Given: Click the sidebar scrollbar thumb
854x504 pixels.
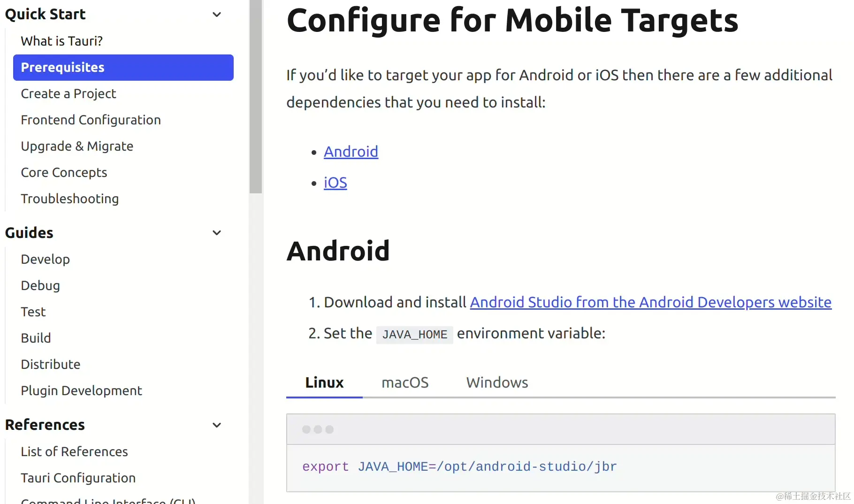Looking at the screenshot, I should [x=256, y=96].
